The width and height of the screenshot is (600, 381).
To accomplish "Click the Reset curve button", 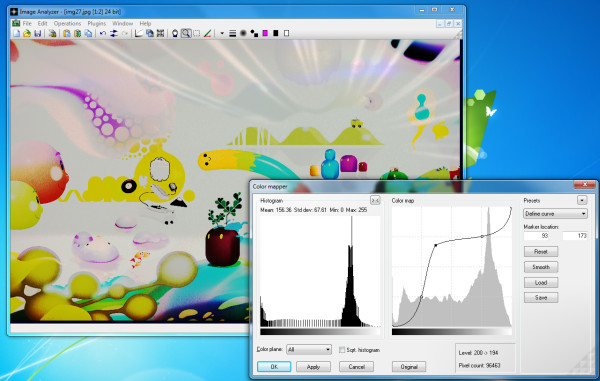I will [x=541, y=251].
